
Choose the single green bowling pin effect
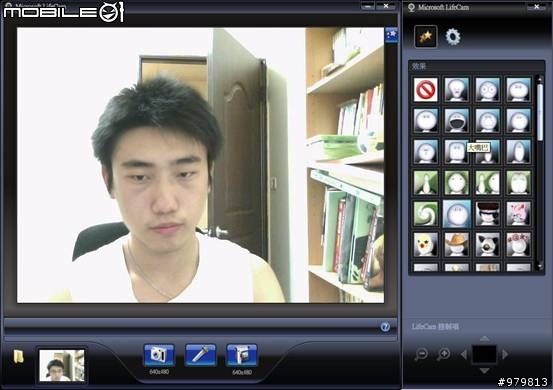[x=426, y=183]
